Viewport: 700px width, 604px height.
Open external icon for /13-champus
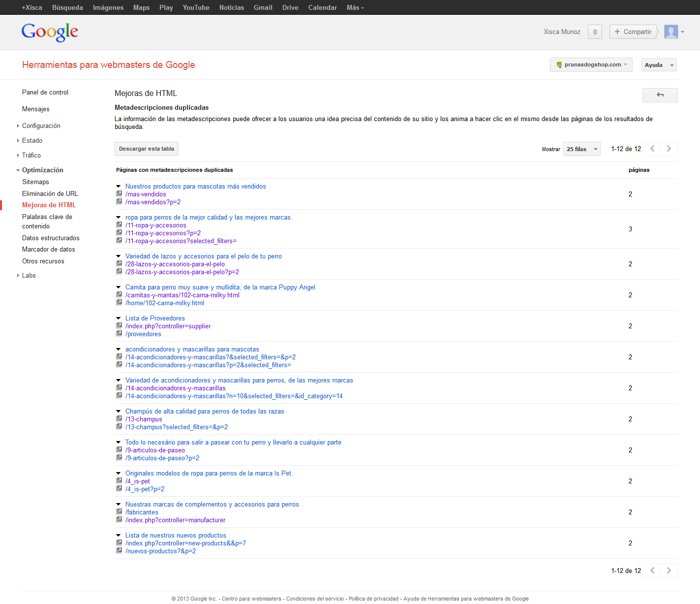pyautogui.click(x=119, y=419)
